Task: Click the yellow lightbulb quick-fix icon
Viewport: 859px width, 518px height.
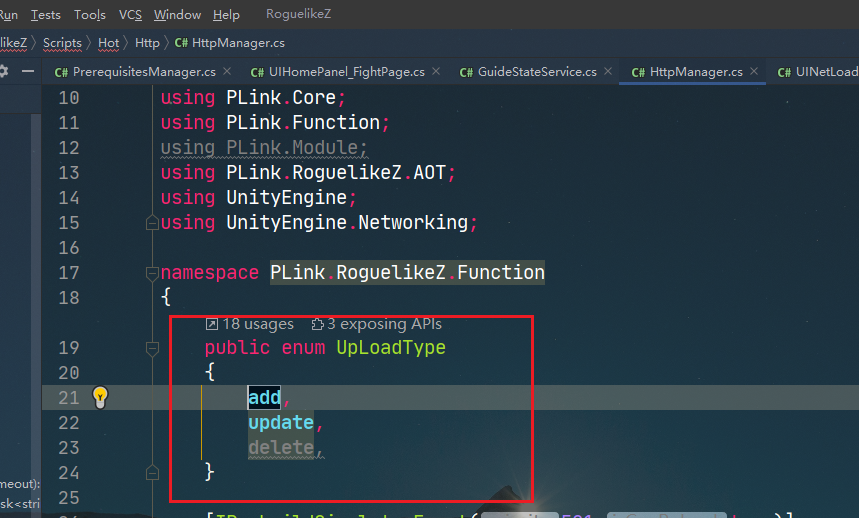Action: 100,397
